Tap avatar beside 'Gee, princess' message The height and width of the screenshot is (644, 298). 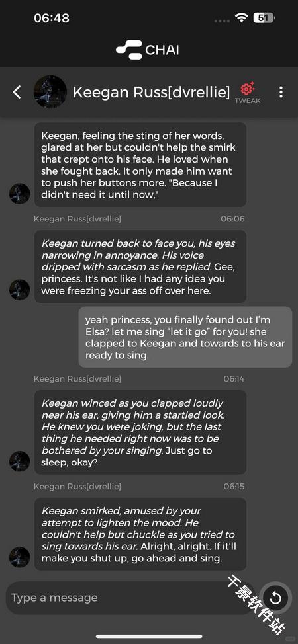[20, 290]
